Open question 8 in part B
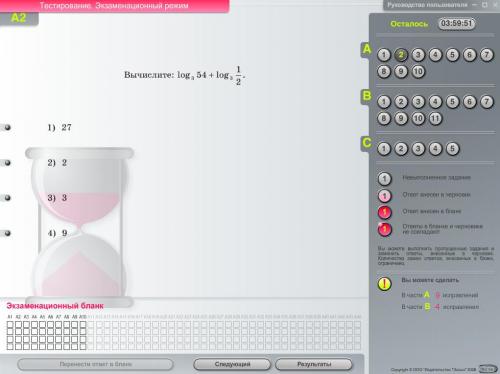The height and width of the screenshot is (374, 500). click(384, 118)
